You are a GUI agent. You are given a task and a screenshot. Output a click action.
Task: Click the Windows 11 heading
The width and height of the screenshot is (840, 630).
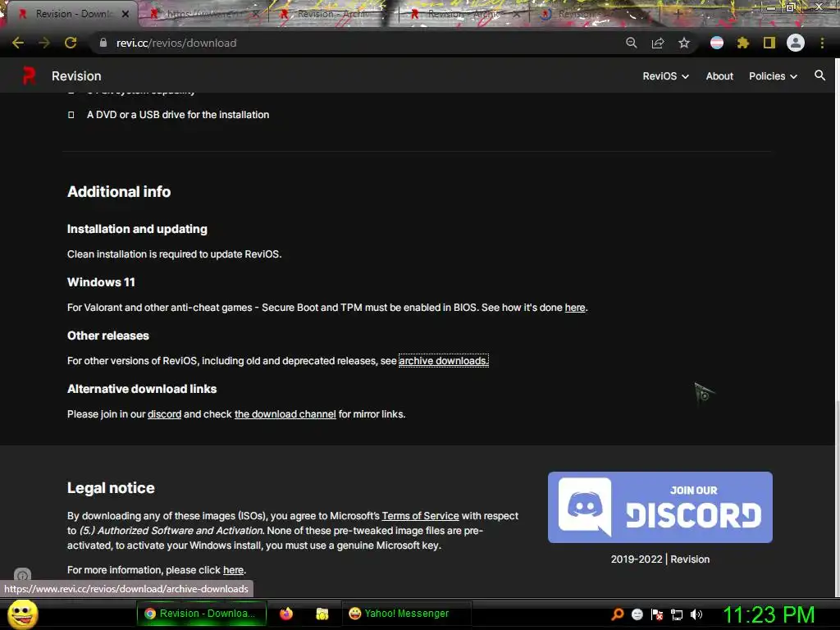pos(101,282)
